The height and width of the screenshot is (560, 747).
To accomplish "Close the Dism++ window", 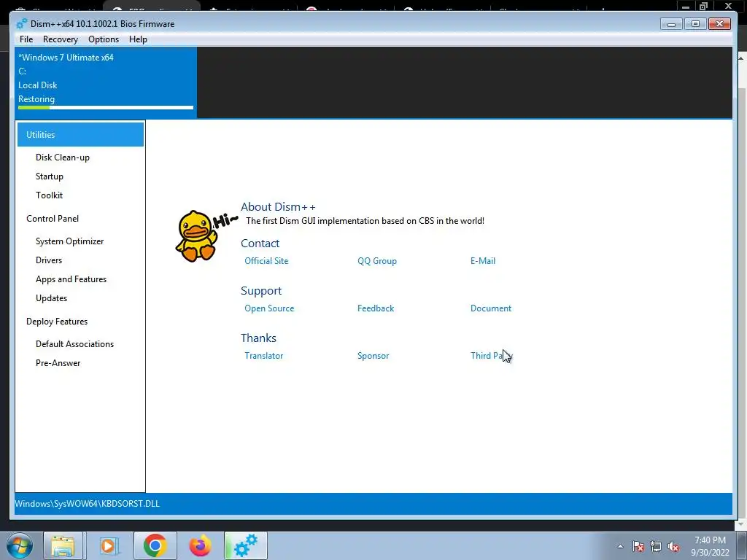I will [719, 24].
